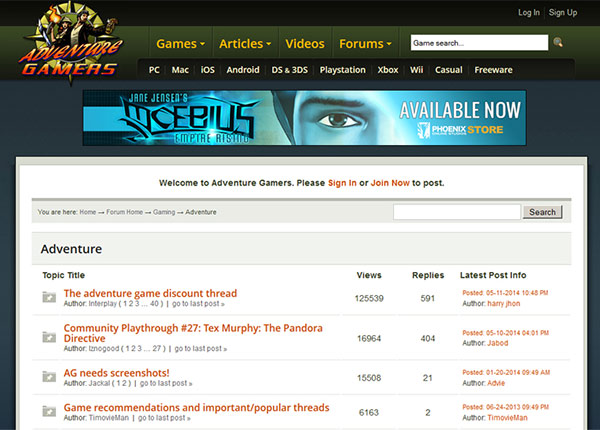This screenshot has width=600, height=430.
Task: Open the Forums dropdown menu
Action: click(x=365, y=44)
